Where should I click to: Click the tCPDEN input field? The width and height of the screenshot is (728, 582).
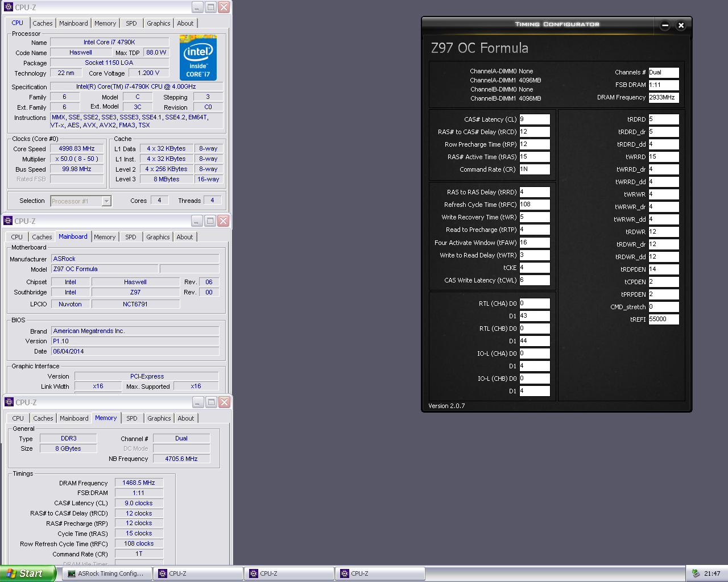pyautogui.click(x=664, y=282)
